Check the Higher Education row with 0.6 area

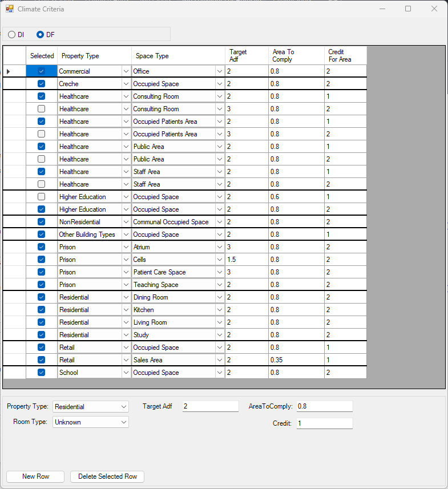point(41,197)
